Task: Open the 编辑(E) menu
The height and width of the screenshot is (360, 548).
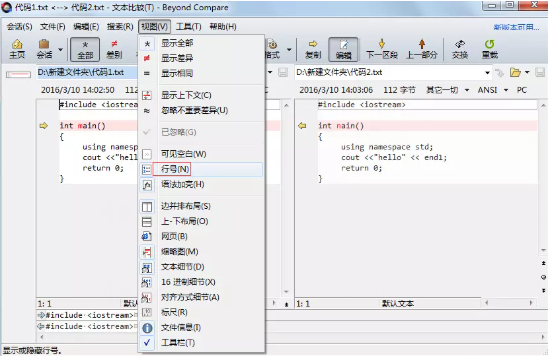Action: (x=86, y=27)
